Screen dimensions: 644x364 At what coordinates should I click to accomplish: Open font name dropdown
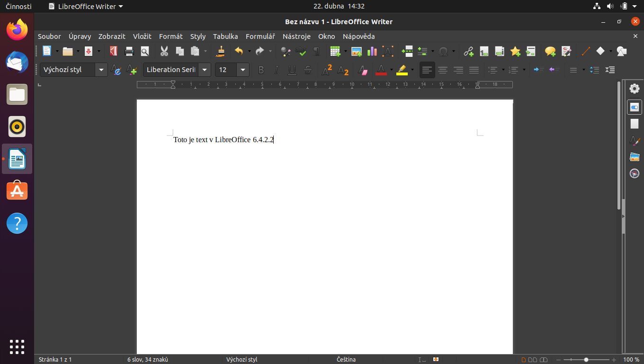pyautogui.click(x=205, y=70)
